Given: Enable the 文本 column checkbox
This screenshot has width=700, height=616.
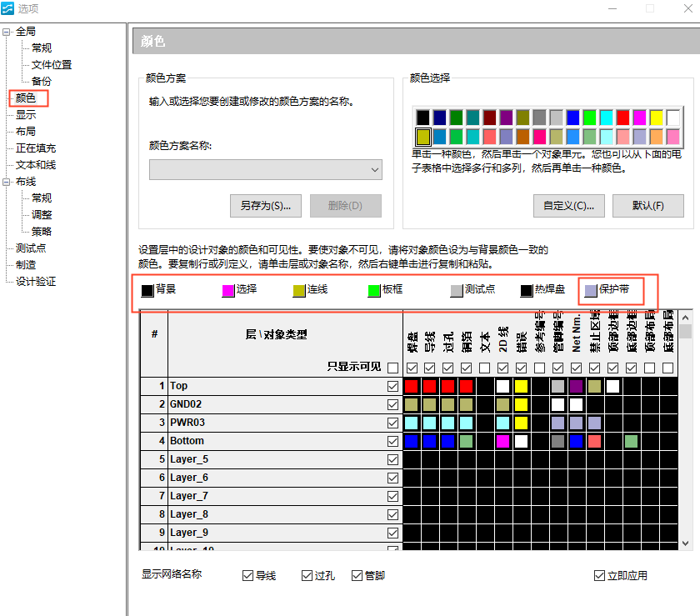Looking at the screenshot, I should pyautogui.click(x=484, y=368).
